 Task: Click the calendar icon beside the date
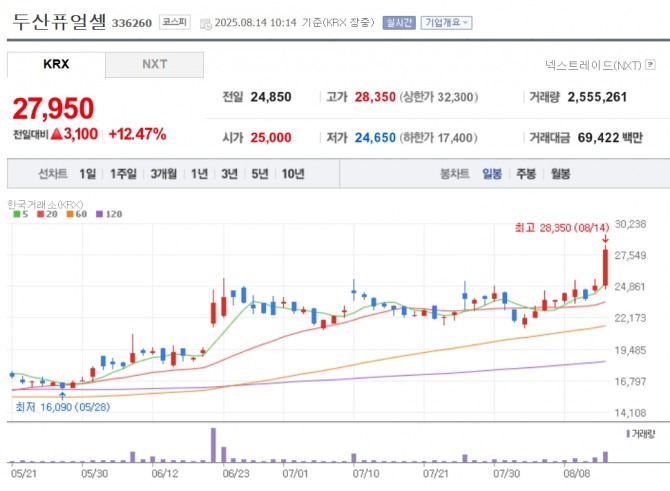(205, 23)
